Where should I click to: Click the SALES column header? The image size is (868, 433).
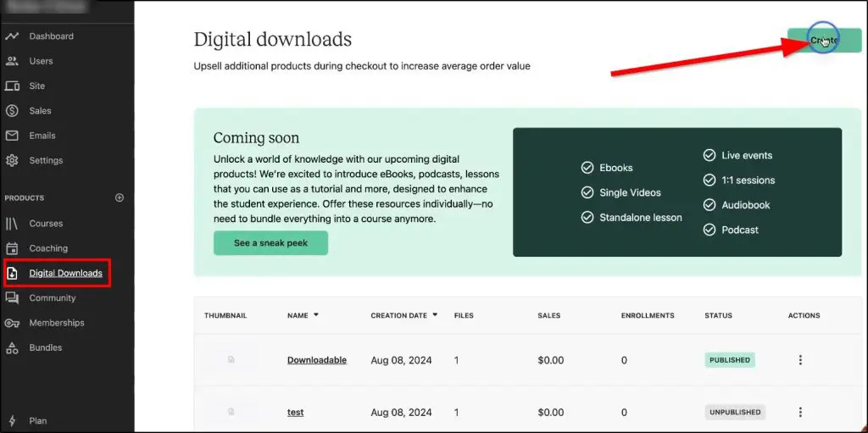(548, 315)
